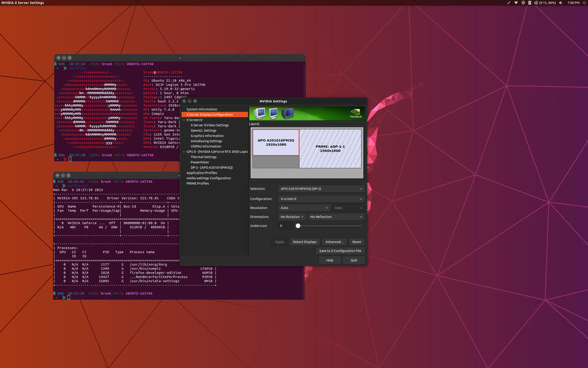
Task: Collapse the GPU 0 tree node
Action: pos(184,151)
